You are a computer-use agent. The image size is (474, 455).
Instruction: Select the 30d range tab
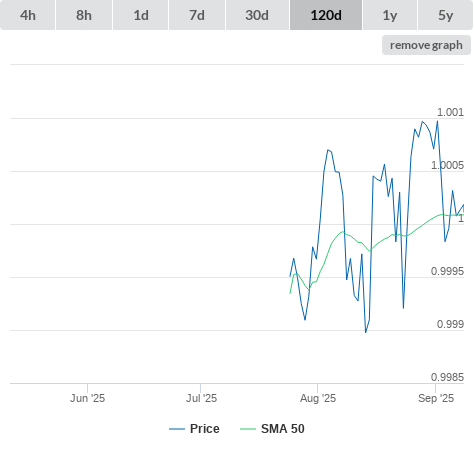pos(257,15)
